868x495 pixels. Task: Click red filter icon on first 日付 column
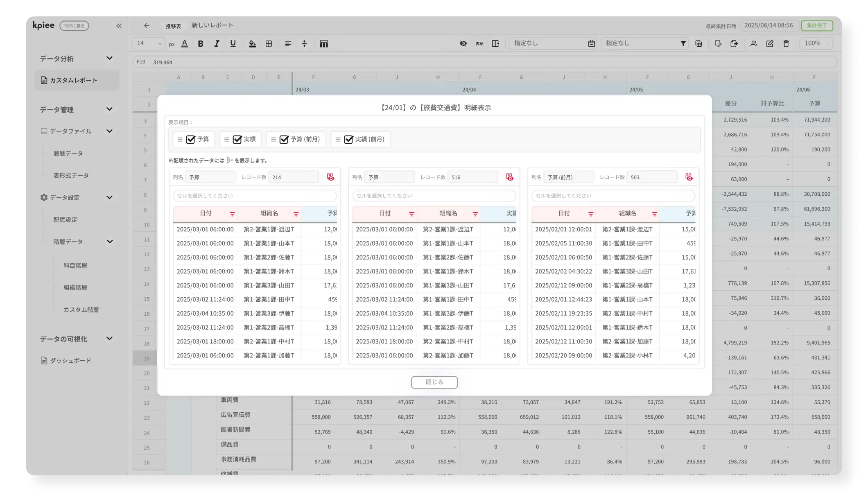pos(232,214)
